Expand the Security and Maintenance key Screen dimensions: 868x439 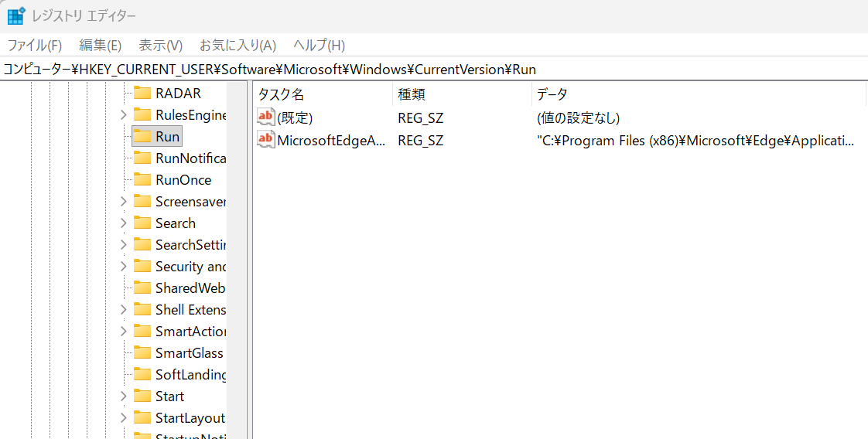124,267
